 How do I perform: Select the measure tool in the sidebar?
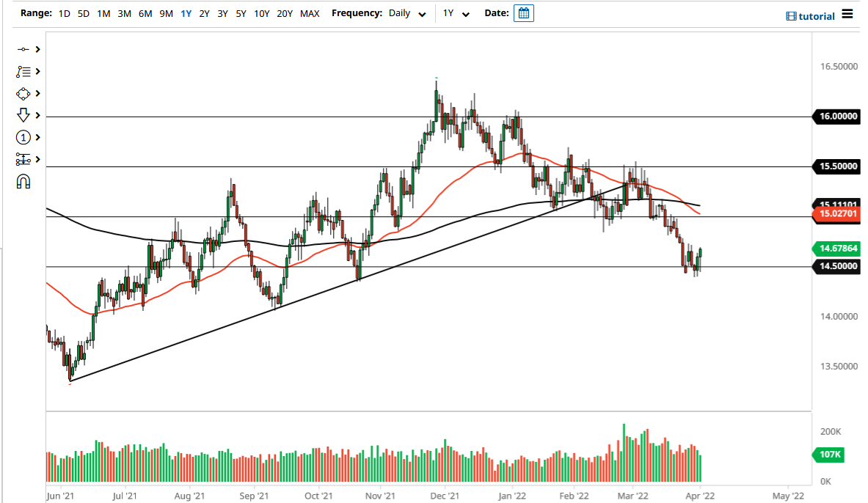pos(23,159)
